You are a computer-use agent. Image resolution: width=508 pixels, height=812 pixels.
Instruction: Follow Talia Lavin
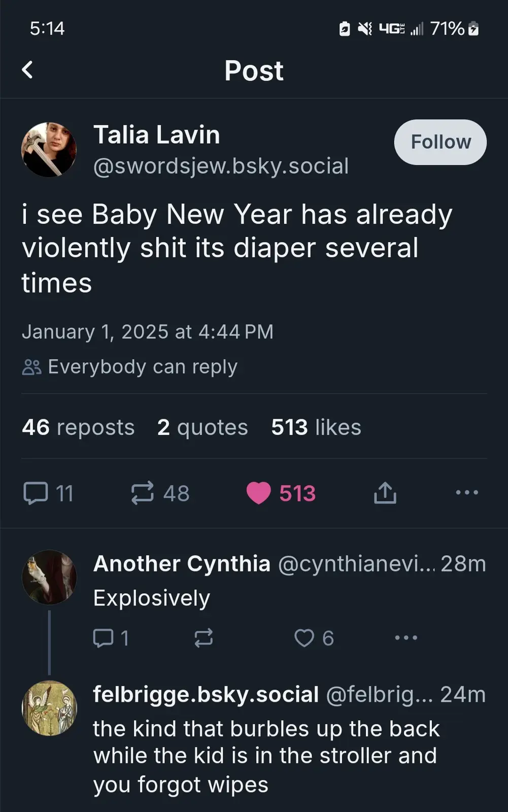[x=441, y=142]
